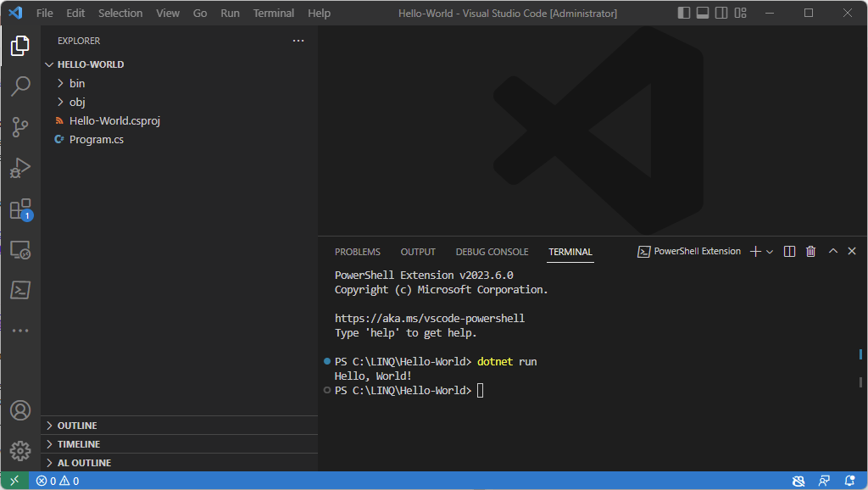Open Hello-World.csproj file
Screen dimensions: 868x490
click(x=180, y=120)
